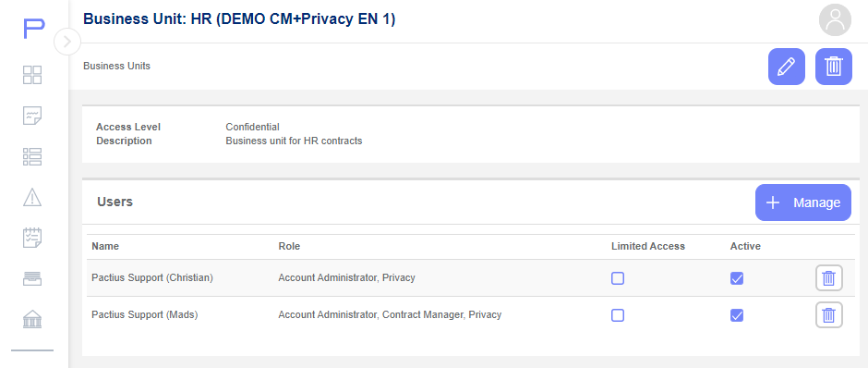868x368 pixels.
Task: Expand the sidebar with the chevron arrow
Action: 67,42
